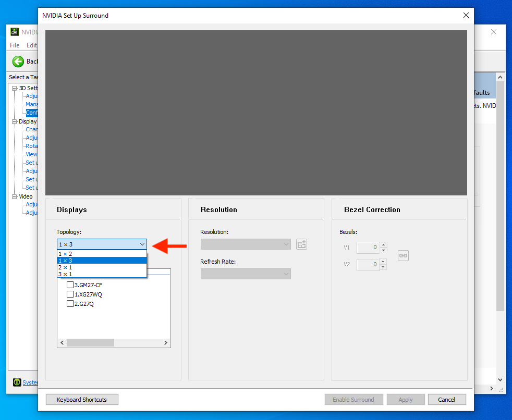The image size is (512, 420).
Task: Click the Control Panel horizontal scroll right arrow
Action: [x=492, y=388]
